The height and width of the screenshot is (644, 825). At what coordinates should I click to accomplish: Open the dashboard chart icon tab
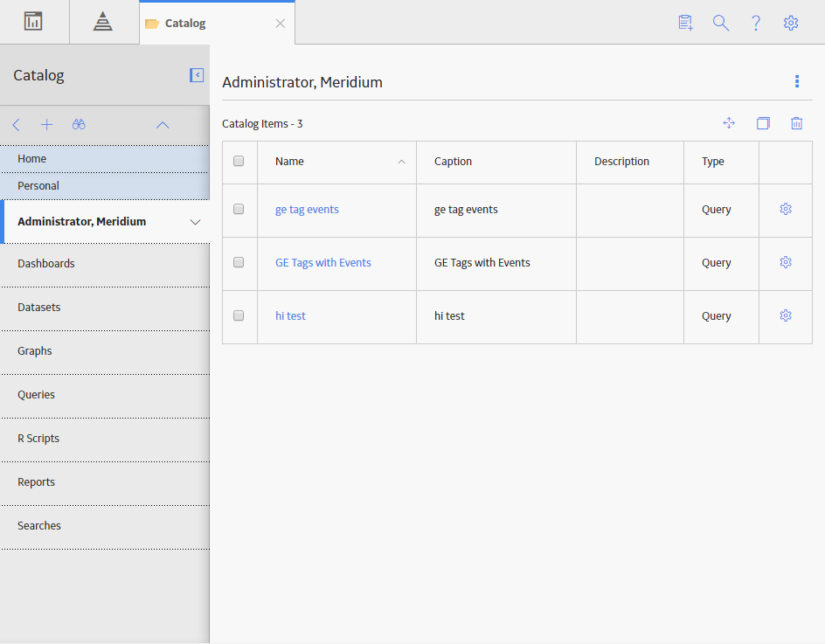pyautogui.click(x=33, y=22)
